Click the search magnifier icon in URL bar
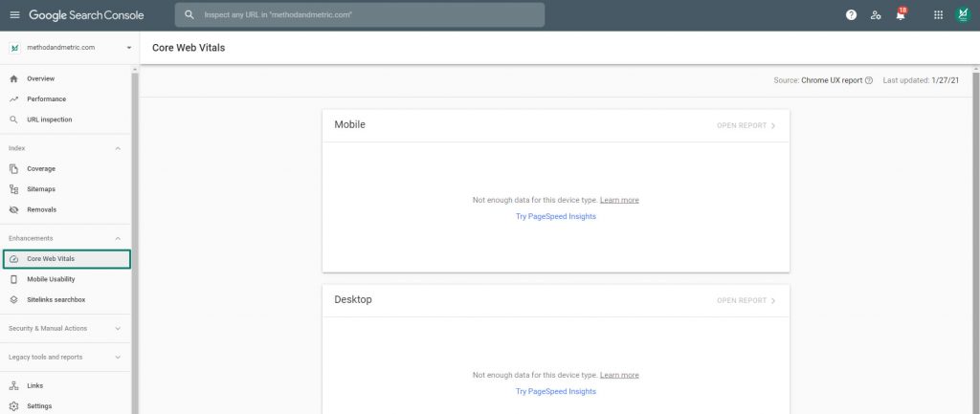Viewport: 980px width, 414px height. 190,14
